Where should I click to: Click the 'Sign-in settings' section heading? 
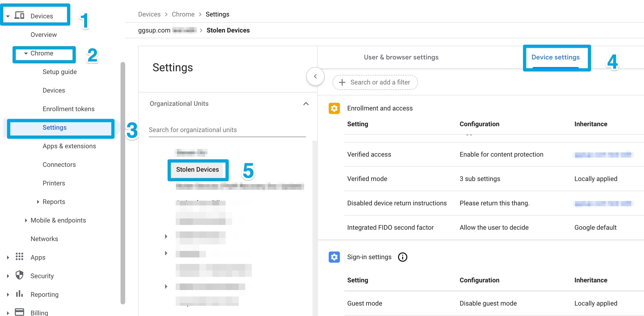tap(369, 257)
